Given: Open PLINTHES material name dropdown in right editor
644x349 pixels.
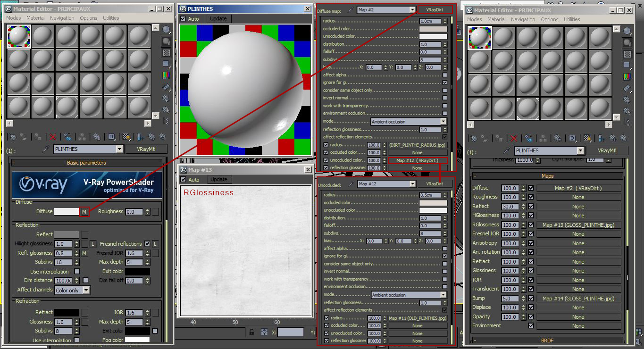Looking at the screenshot, I should pos(580,150).
